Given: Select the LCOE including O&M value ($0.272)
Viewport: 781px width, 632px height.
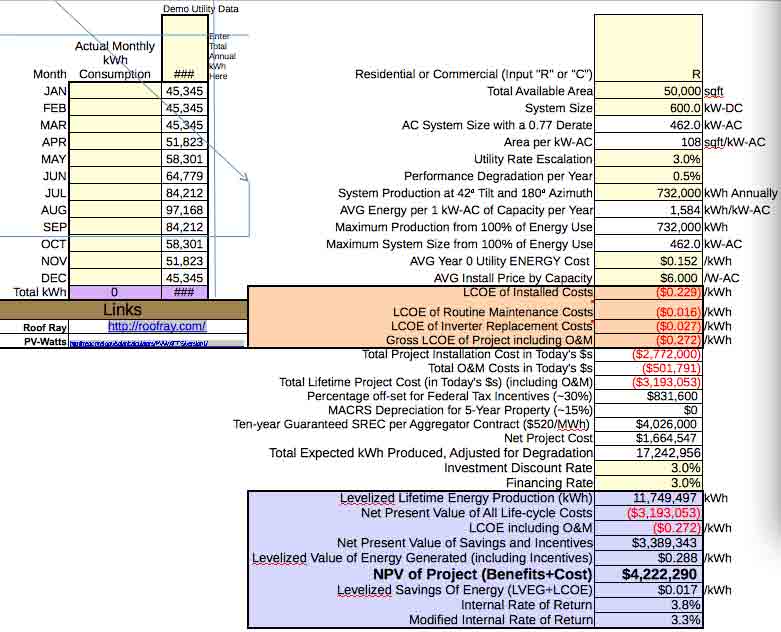Looking at the screenshot, I should (648, 528).
